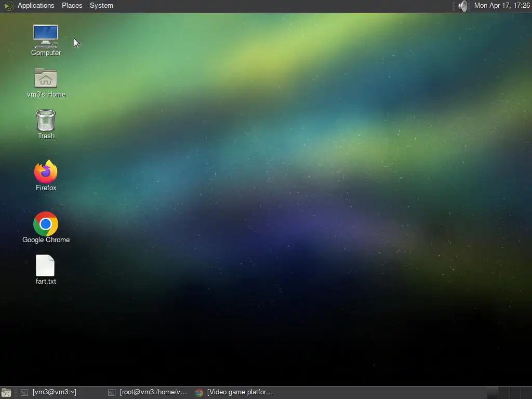Click the show desktop button in bottom panel
This screenshot has width=532, height=399.
[6, 393]
